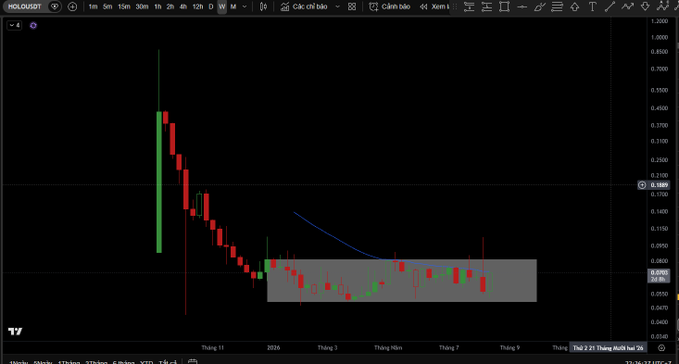Open the indicator templates grid icon
Image resolution: width=679 pixels, height=364 pixels.
coord(352,6)
